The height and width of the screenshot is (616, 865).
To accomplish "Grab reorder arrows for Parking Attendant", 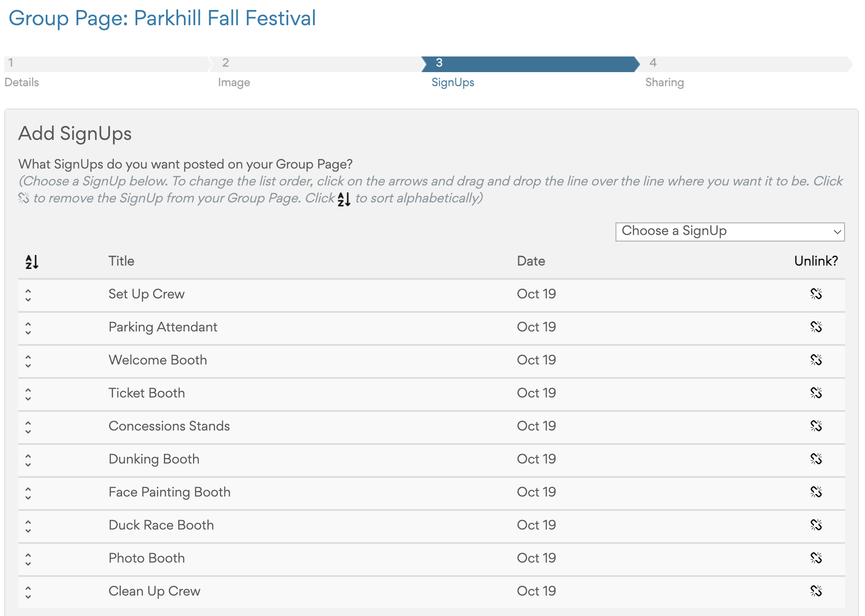I will point(28,328).
